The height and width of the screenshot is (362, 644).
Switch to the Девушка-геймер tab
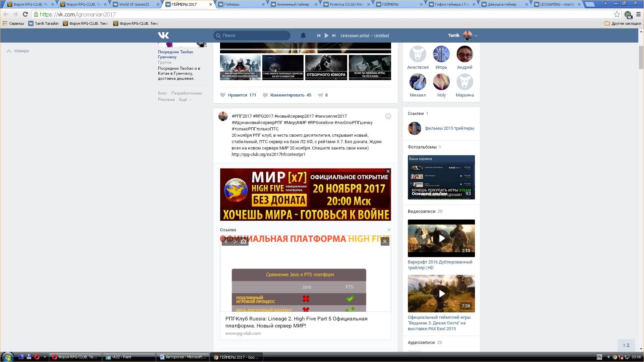pyautogui.click(x=501, y=4)
